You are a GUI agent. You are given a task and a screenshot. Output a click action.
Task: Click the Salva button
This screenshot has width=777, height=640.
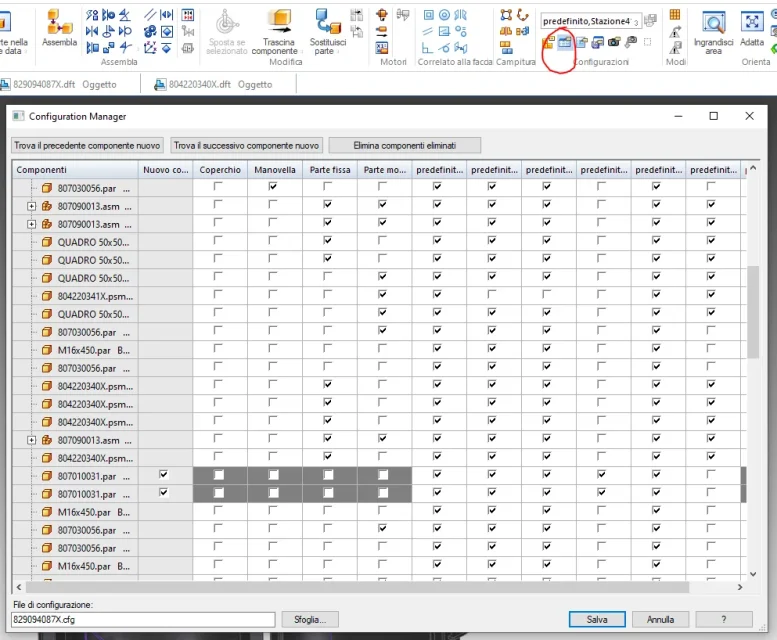[x=597, y=619]
